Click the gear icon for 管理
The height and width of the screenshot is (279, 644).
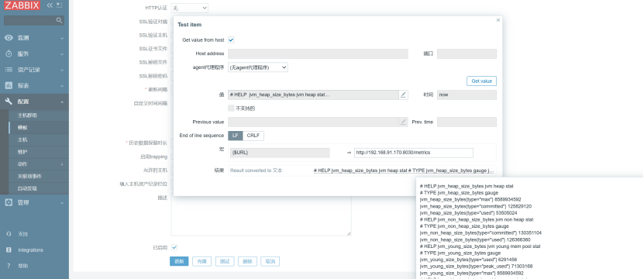tap(9, 202)
